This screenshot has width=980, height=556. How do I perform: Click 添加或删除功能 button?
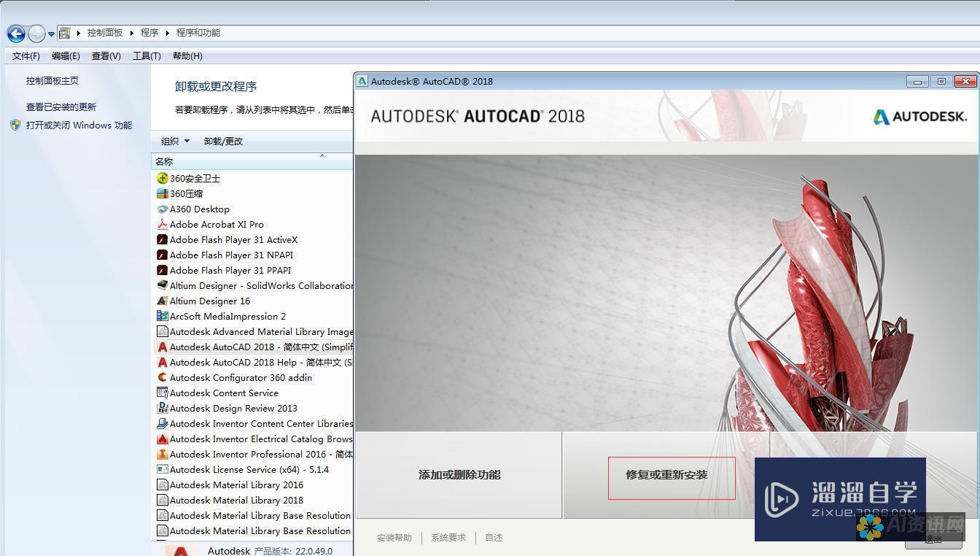459,474
